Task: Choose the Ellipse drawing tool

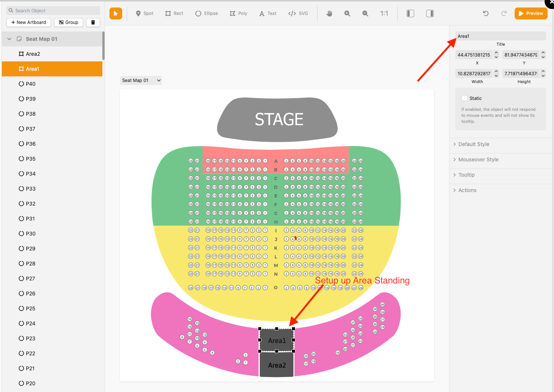Action: (207, 13)
